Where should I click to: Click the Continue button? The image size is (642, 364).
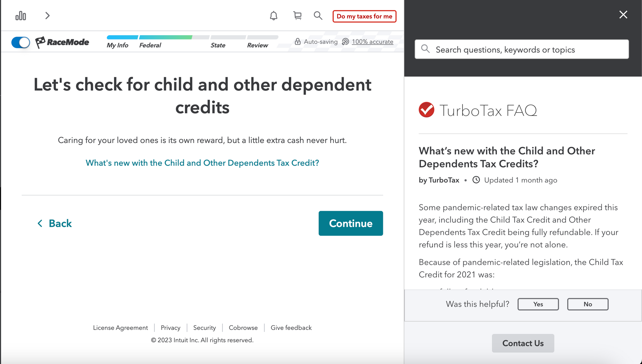[351, 223]
